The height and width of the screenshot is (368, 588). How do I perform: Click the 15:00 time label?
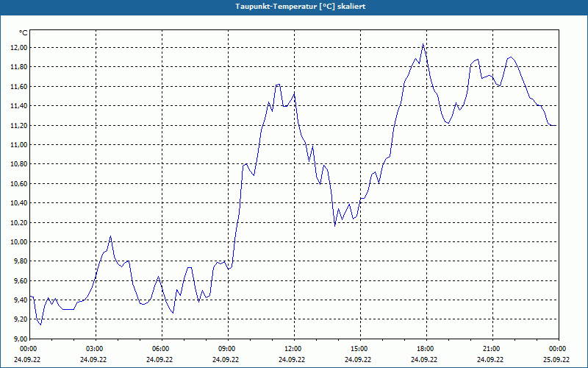pos(360,349)
